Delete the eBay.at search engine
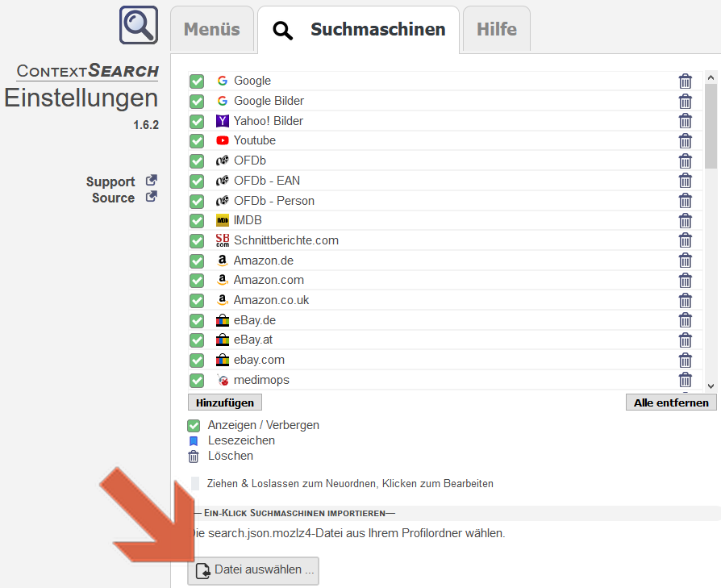Viewport: 721px width, 588px height. click(686, 340)
